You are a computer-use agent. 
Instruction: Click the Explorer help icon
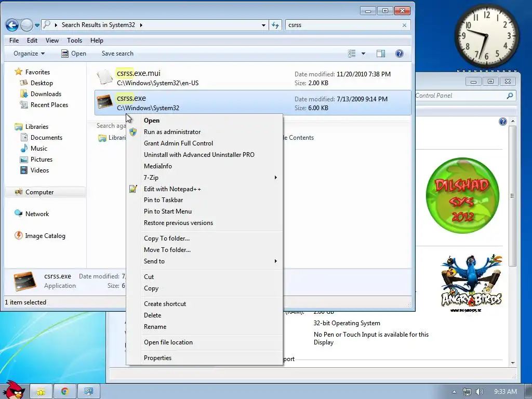point(400,54)
